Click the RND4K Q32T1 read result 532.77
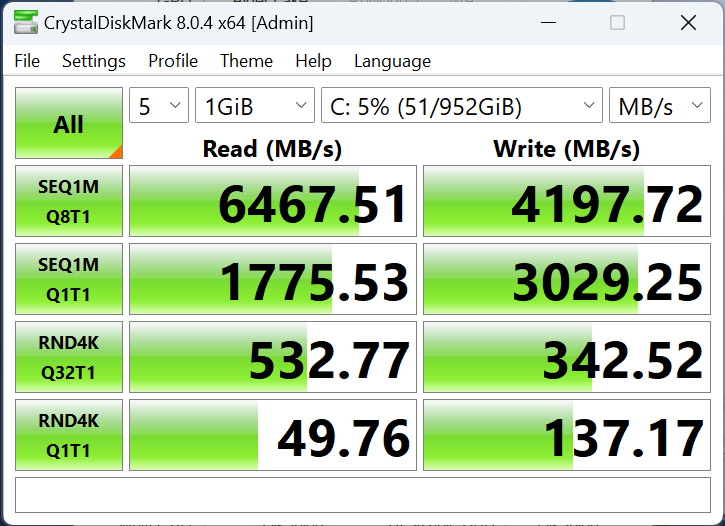The height and width of the screenshot is (526, 725). (x=273, y=357)
